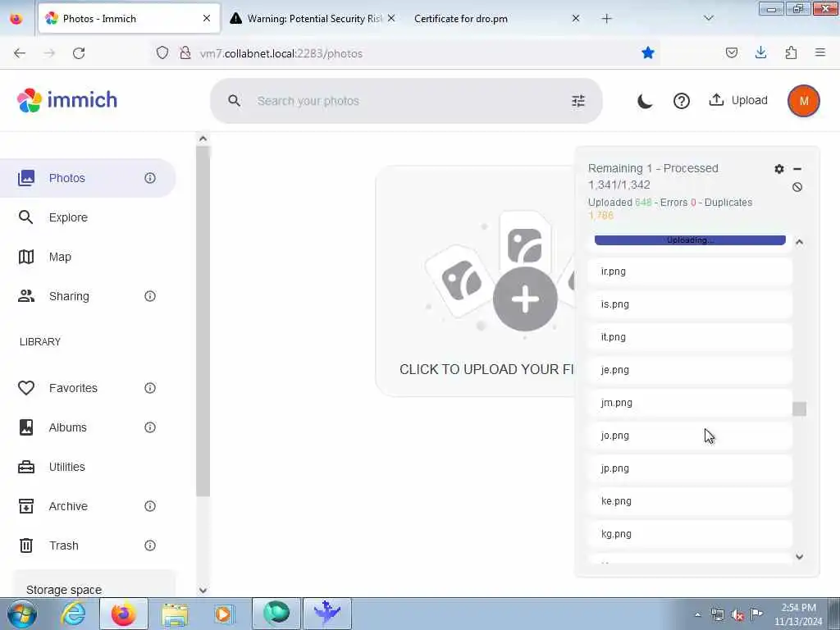840x630 pixels.
Task: Select jo.png in upload list
Action: tap(690, 436)
